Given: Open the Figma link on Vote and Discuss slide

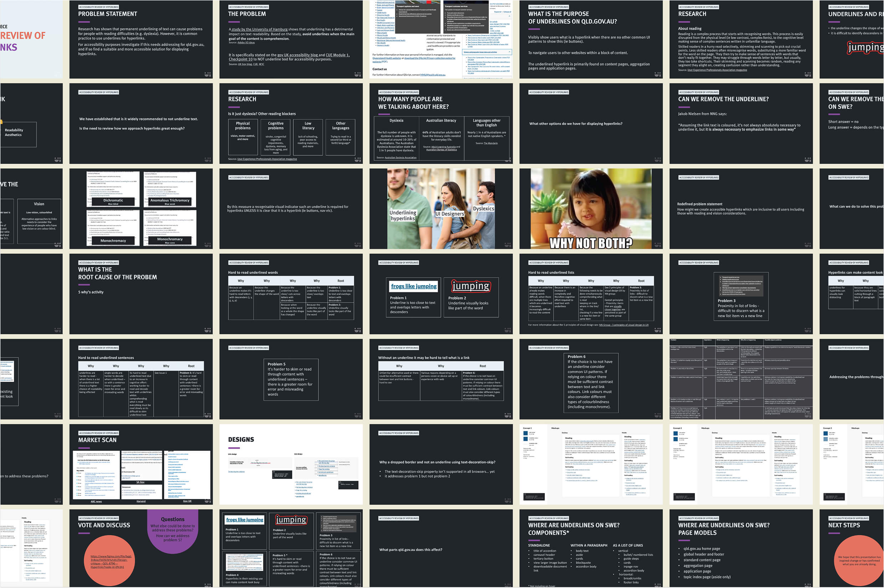Looking at the screenshot, I should [x=111, y=562].
